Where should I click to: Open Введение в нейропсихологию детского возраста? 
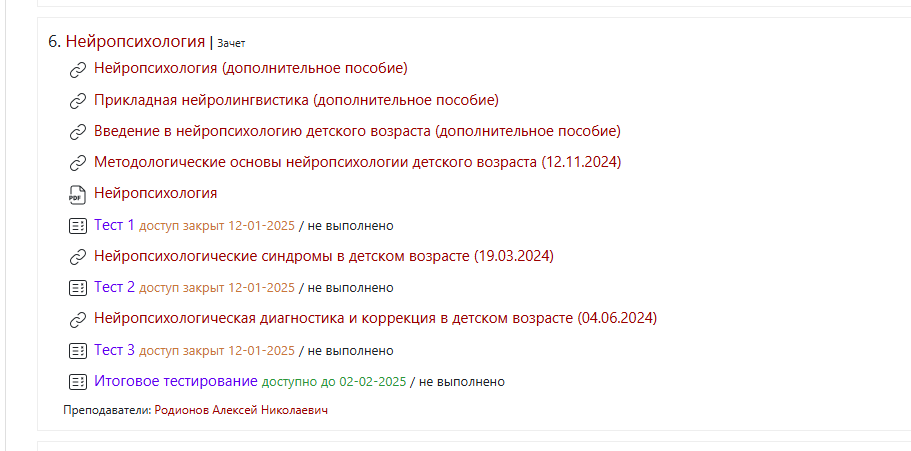coord(357,131)
